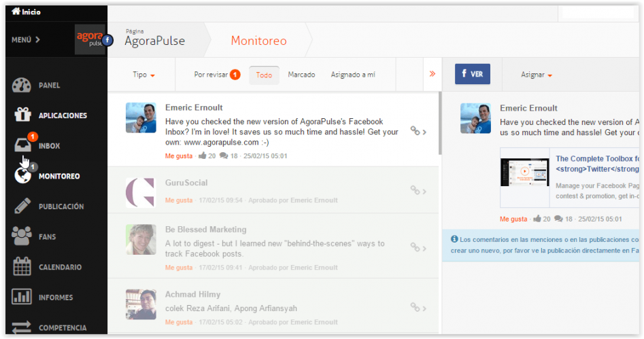Open the Aplicaciones gift icon
This screenshot has height=339, width=644.
pyautogui.click(x=22, y=115)
